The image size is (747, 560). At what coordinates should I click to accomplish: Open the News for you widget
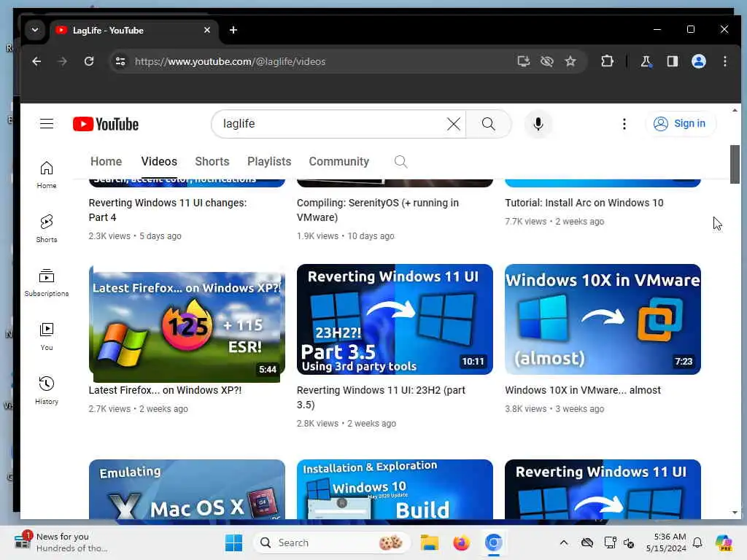coord(61,542)
